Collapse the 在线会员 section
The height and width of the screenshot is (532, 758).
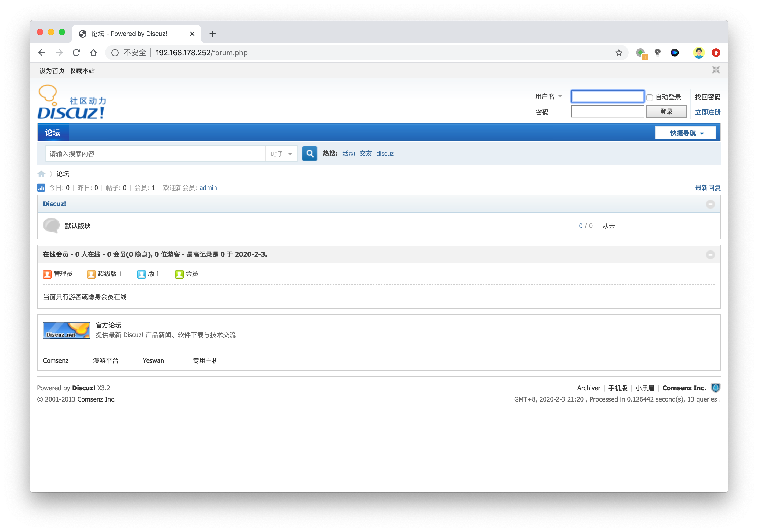click(x=710, y=255)
